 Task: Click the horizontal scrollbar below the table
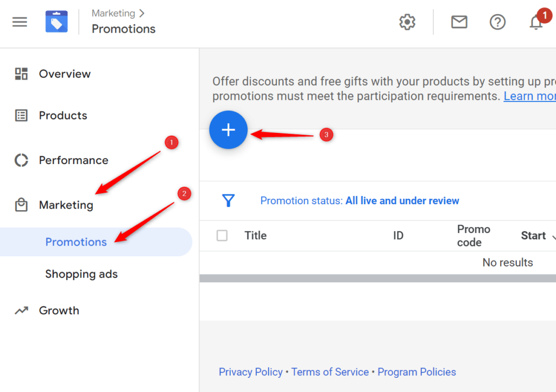(x=380, y=277)
